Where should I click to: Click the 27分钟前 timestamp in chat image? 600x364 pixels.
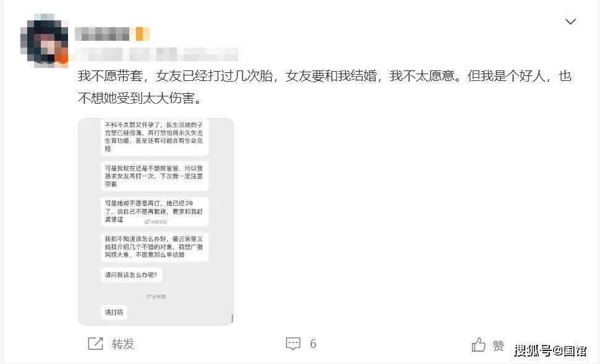tap(156, 296)
